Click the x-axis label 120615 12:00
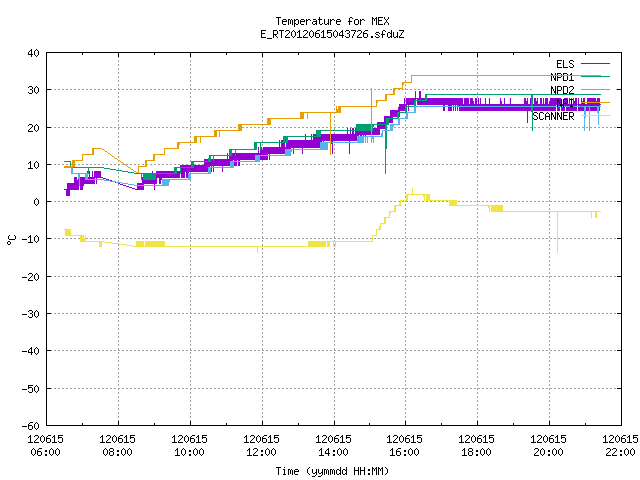Viewport: 640px width, 480px height. [261, 446]
